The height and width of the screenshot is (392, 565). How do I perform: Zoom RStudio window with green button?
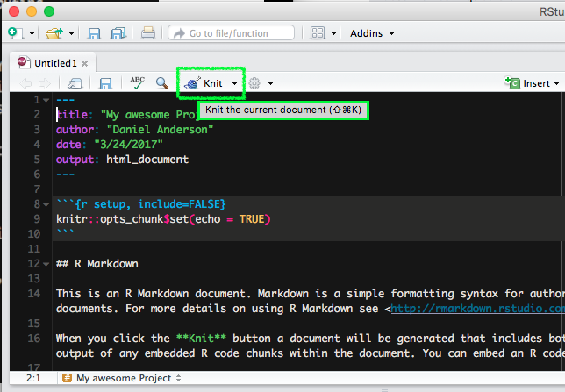click(x=49, y=11)
